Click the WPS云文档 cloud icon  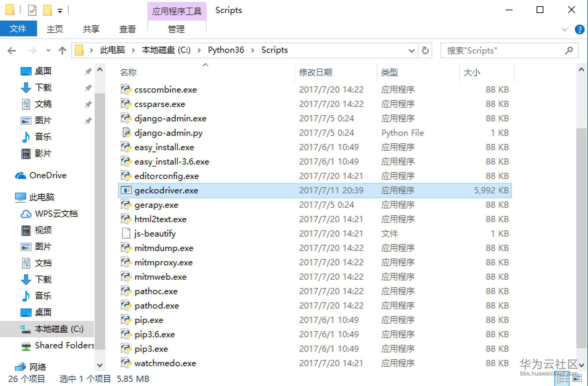click(x=26, y=214)
